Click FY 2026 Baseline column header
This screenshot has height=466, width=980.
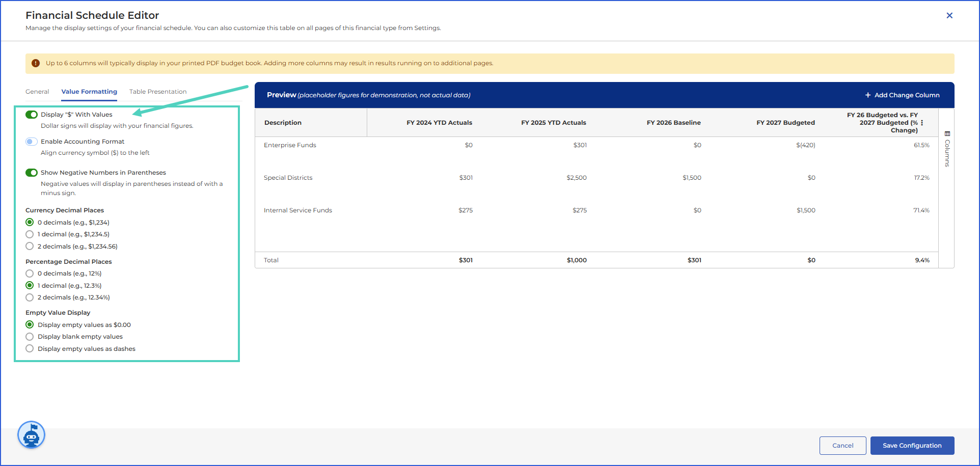pyautogui.click(x=673, y=123)
